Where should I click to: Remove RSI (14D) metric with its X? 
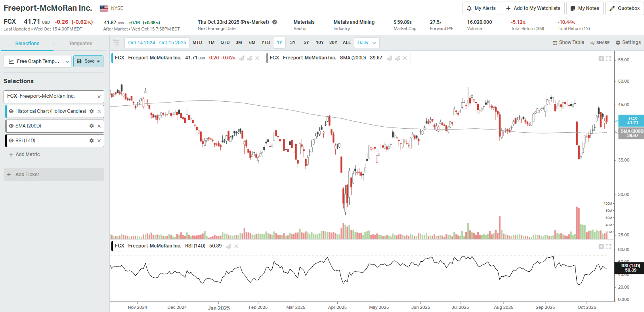[x=99, y=141]
